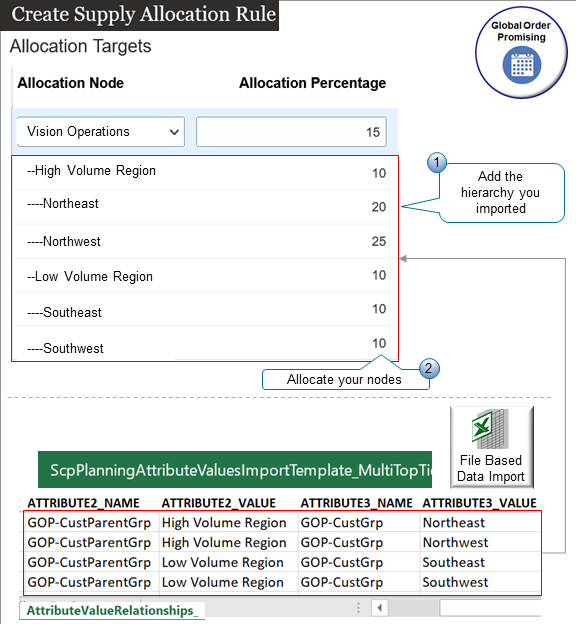Image resolution: width=576 pixels, height=624 pixels.
Task: Click the Allocation Targets heading
Action: [x=80, y=46]
